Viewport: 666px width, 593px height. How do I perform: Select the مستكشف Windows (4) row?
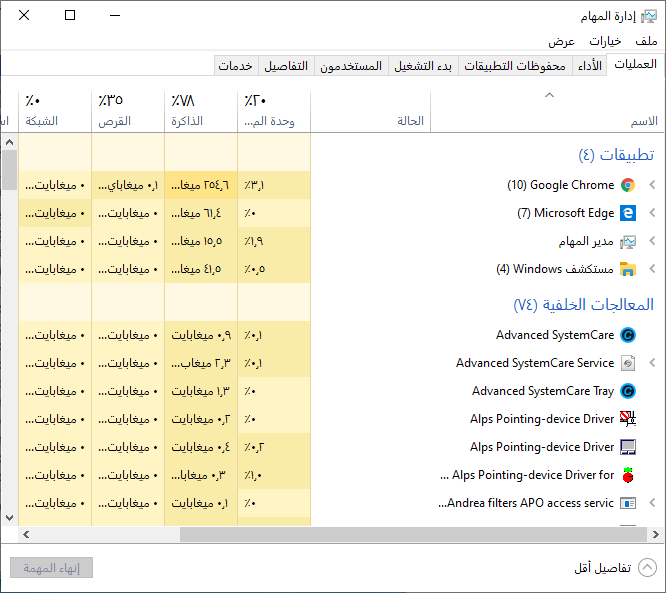341,269
